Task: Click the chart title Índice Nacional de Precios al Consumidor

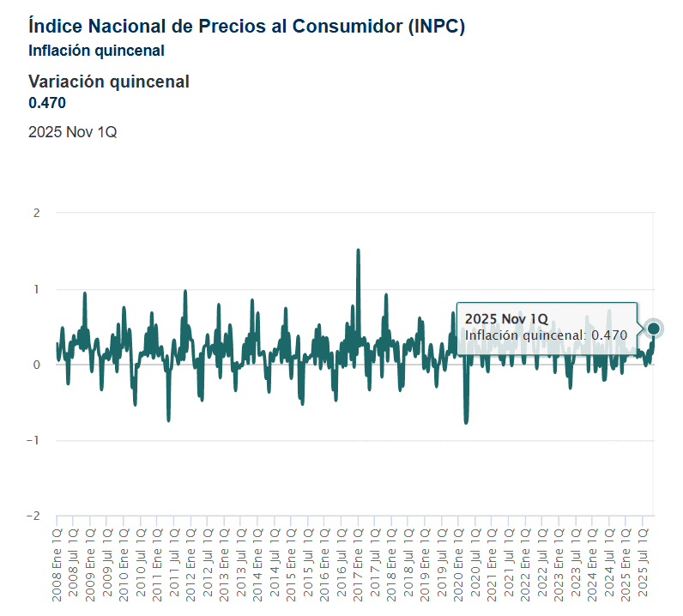Action: (x=246, y=26)
